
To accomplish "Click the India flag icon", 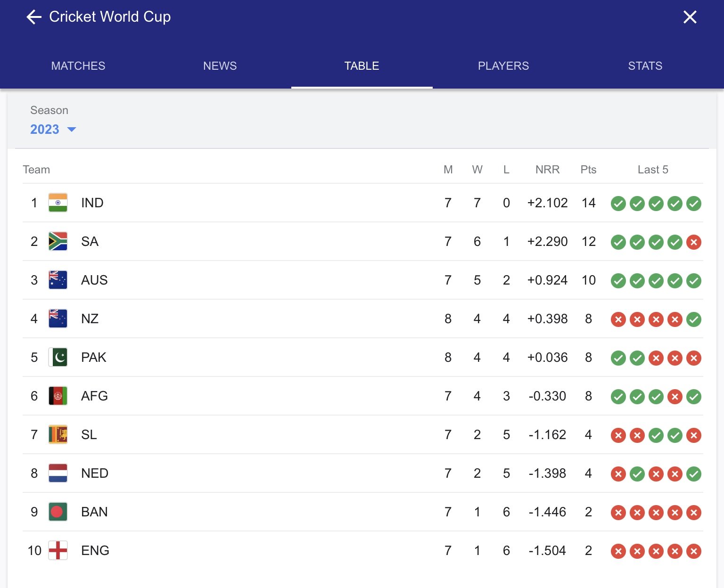I will pos(58,203).
